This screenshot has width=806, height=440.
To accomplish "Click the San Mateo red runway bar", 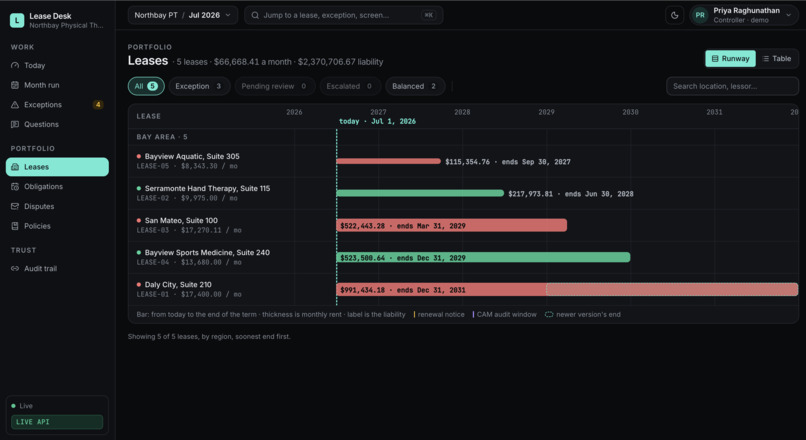I will point(452,225).
